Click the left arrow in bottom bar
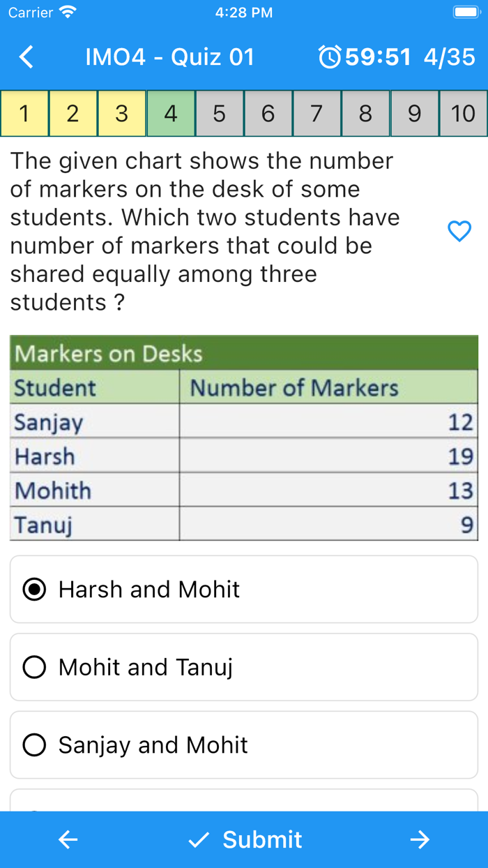 (68, 840)
